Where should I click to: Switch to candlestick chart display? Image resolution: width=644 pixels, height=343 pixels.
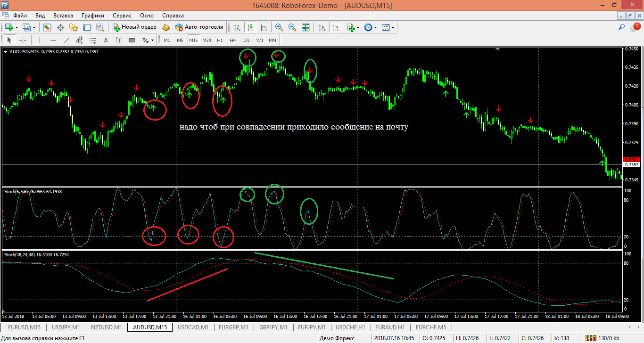tap(250, 27)
